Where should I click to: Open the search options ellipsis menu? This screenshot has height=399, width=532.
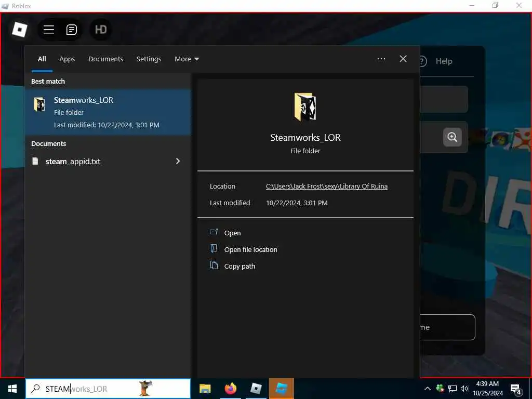(x=381, y=59)
